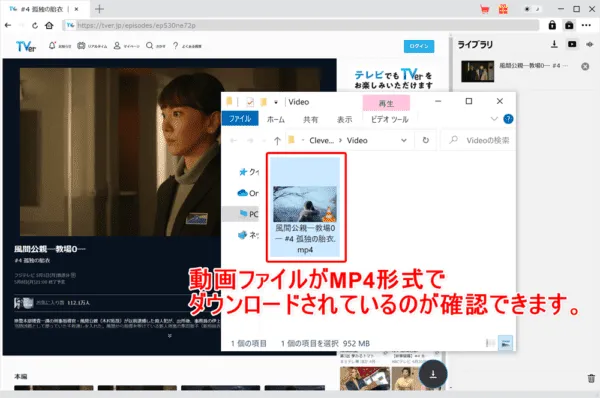
Task: Switch Explorer to large icons view
Action: click(505, 343)
